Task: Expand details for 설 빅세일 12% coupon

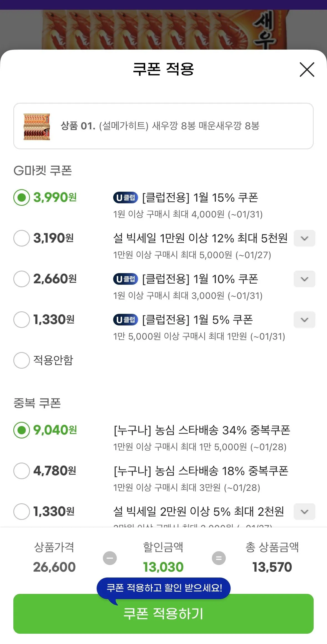Action: coord(304,238)
